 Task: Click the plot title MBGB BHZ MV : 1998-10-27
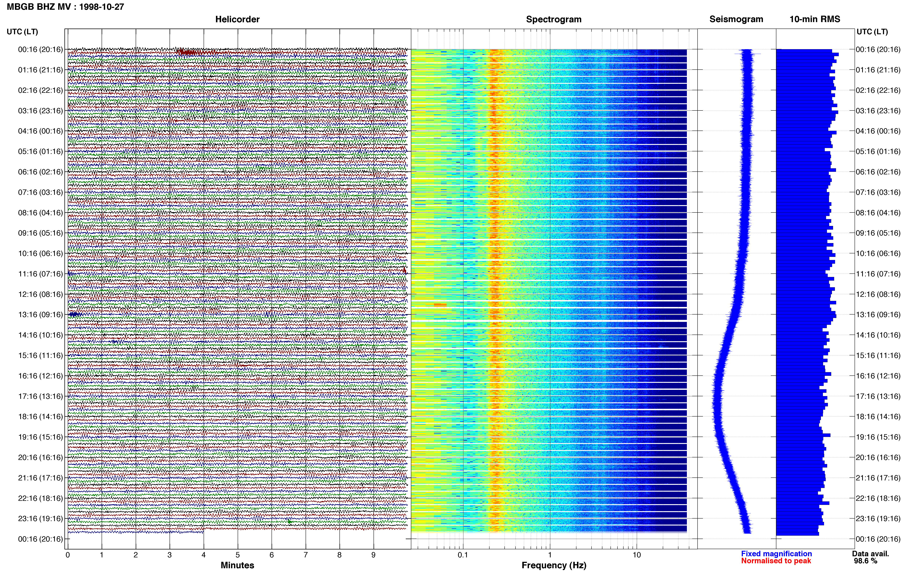coord(65,7)
